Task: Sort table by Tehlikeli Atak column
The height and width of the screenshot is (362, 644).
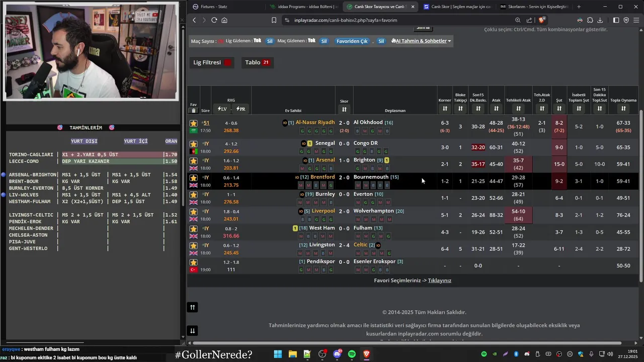Action: [518, 109]
